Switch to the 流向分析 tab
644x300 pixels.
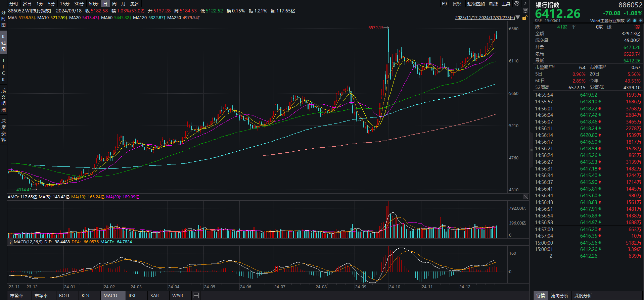(559, 296)
